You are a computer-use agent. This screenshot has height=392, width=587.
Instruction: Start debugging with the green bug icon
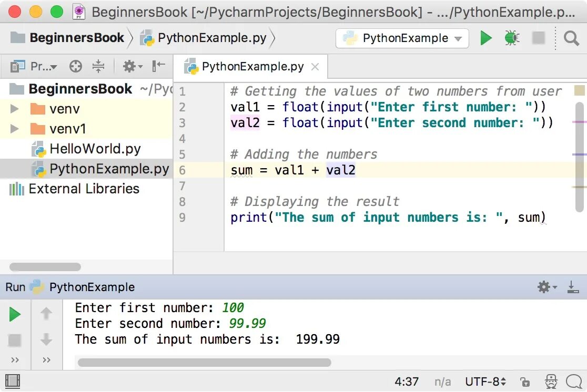coord(512,38)
